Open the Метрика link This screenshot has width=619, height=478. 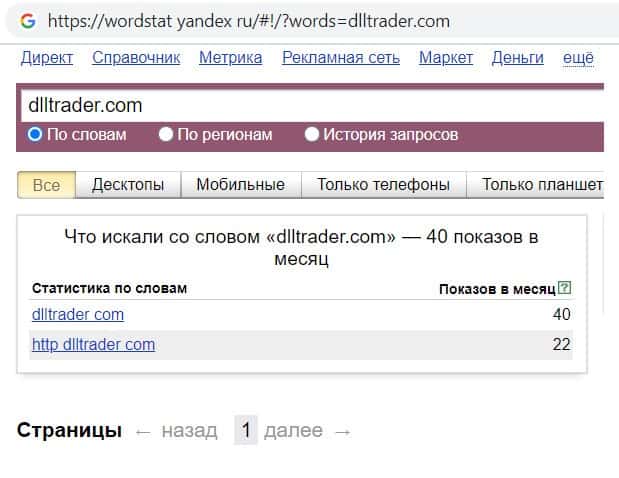point(231,58)
